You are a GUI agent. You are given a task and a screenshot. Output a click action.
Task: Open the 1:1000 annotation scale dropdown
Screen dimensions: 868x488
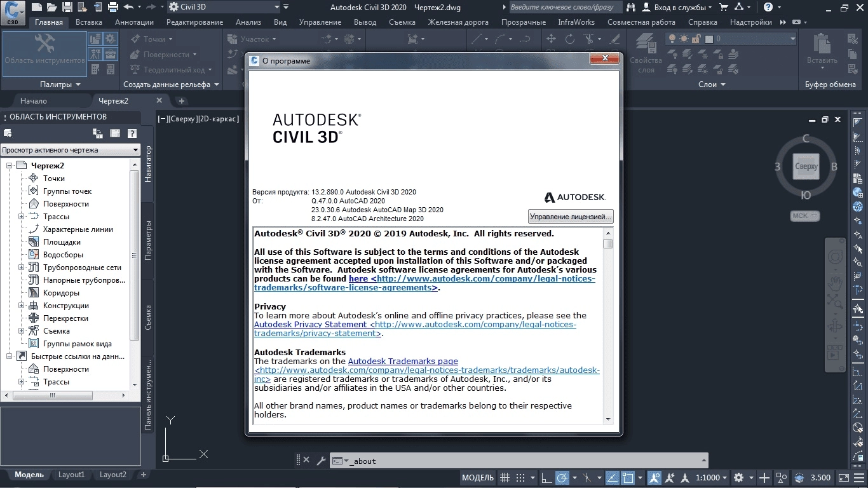pyautogui.click(x=712, y=477)
